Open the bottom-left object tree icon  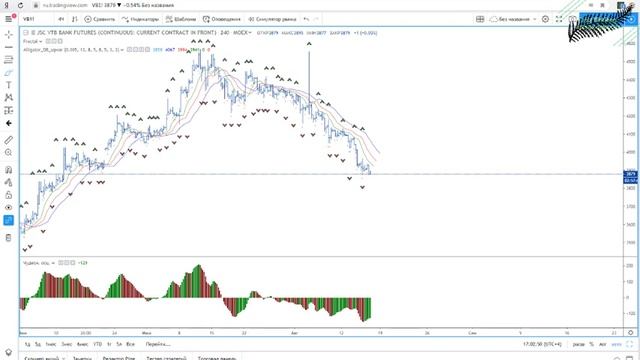[8, 352]
